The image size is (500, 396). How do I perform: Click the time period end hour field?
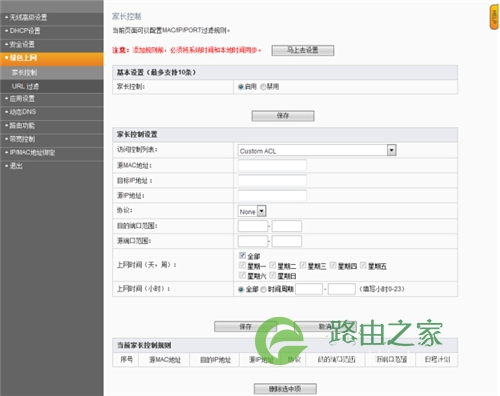click(342, 289)
